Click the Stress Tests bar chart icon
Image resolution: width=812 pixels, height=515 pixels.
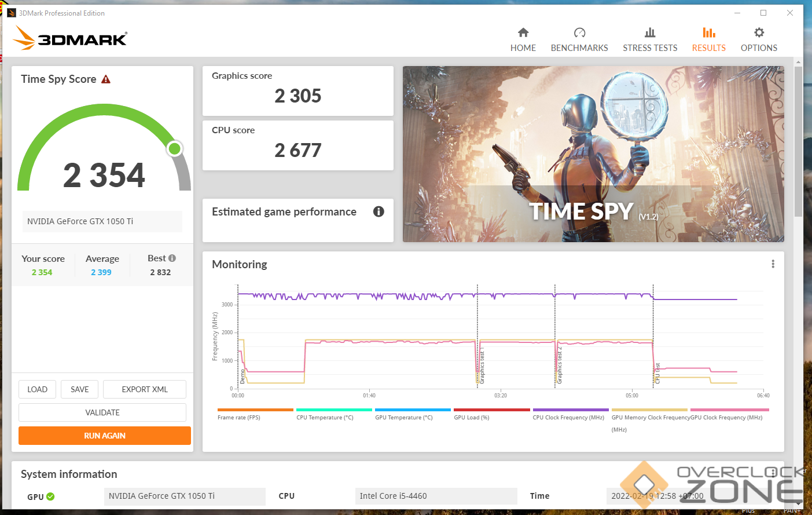[650, 32]
